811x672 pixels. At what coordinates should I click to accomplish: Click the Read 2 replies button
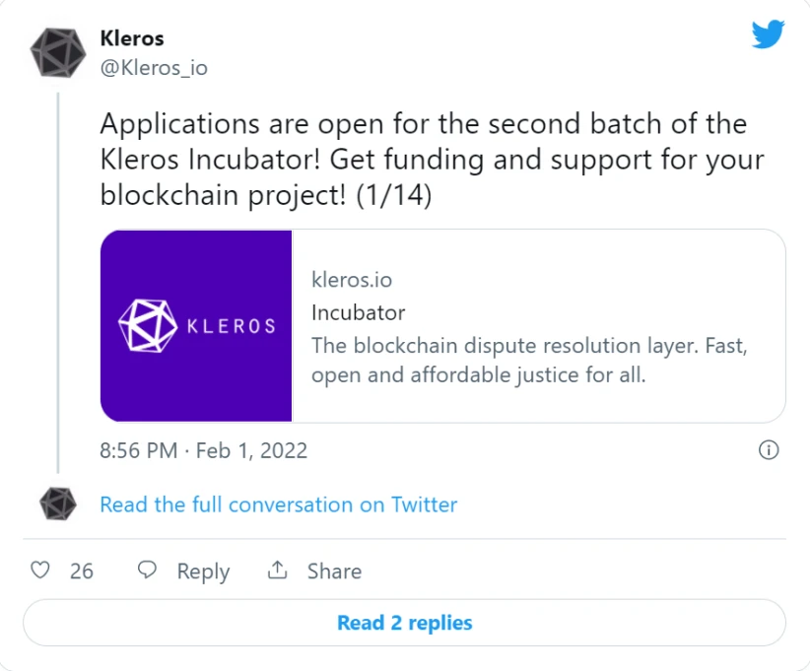(x=404, y=623)
